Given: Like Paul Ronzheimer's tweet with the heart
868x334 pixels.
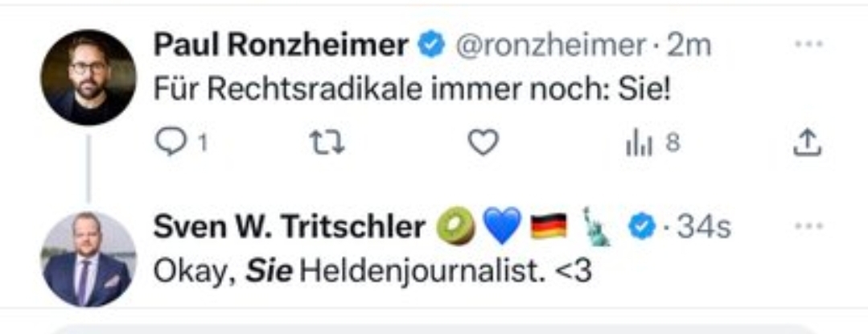Looking at the screenshot, I should [483, 143].
